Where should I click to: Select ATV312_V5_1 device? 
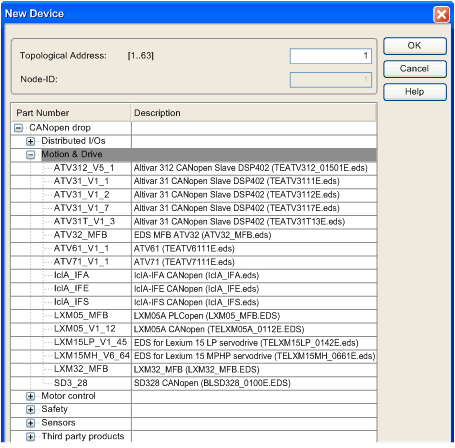click(x=84, y=168)
